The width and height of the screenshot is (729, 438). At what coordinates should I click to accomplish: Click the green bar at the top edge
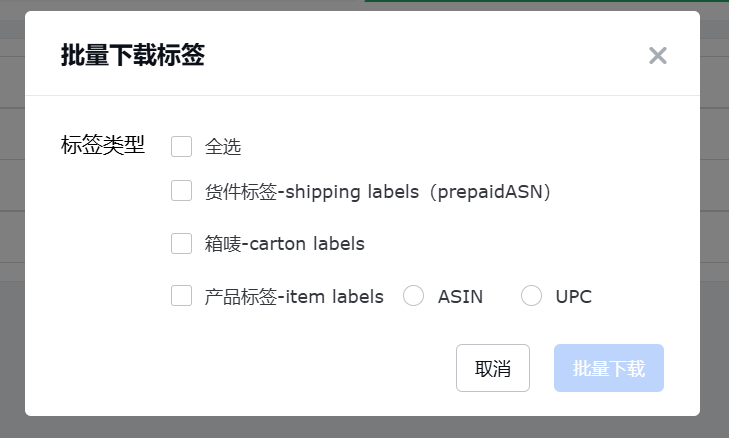[x=545, y=2]
